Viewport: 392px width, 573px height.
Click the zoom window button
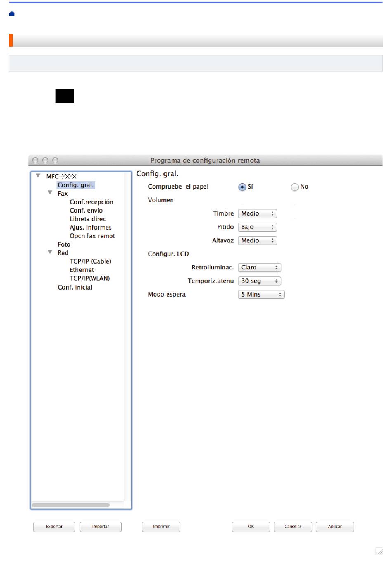coord(55,160)
